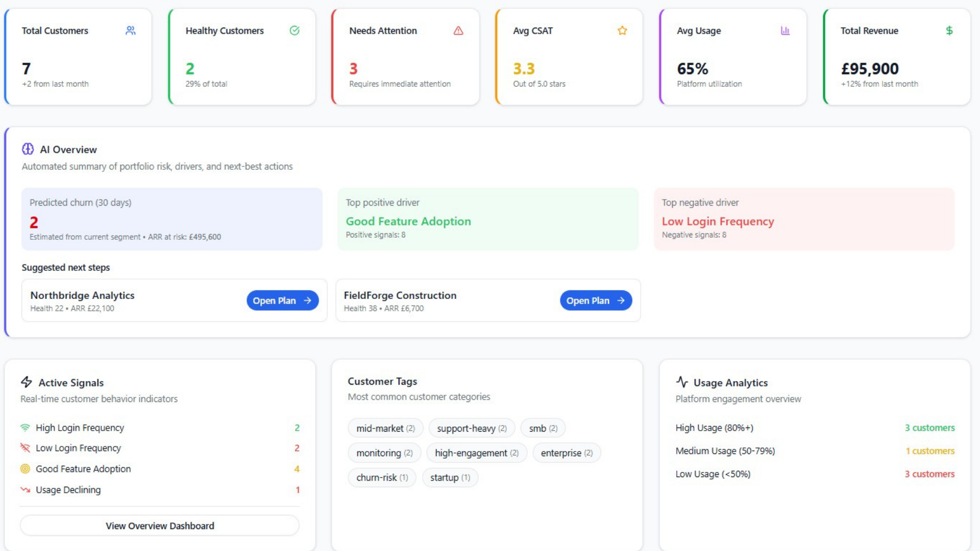The width and height of the screenshot is (980, 551).
Task: Click the Active Signals lightning bolt icon
Action: click(x=26, y=382)
